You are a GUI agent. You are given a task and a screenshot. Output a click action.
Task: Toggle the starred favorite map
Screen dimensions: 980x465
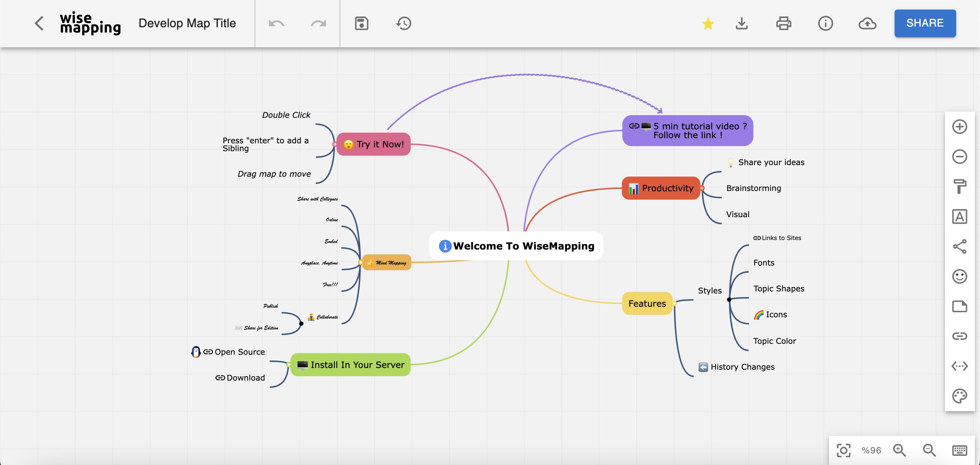(708, 23)
